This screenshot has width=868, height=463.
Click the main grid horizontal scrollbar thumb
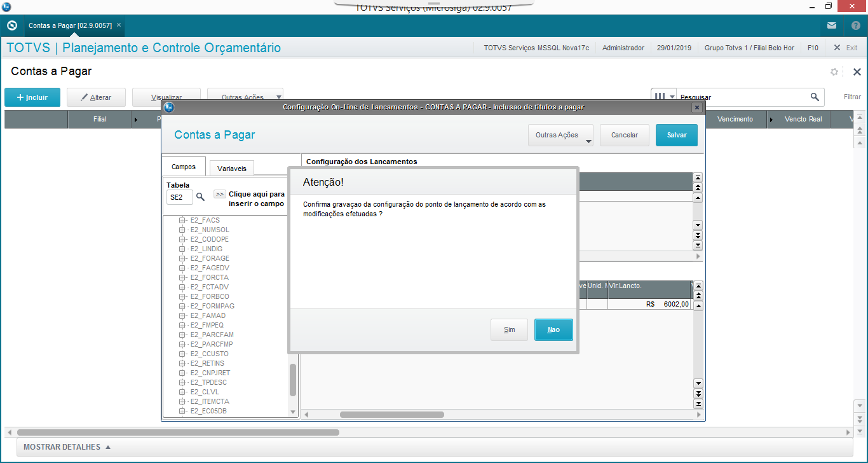click(178, 432)
